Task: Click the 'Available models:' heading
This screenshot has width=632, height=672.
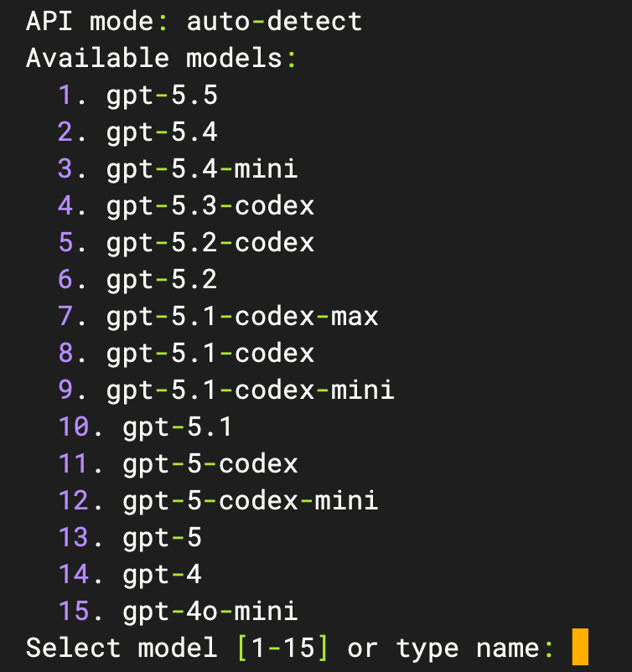Action: pyautogui.click(x=161, y=58)
